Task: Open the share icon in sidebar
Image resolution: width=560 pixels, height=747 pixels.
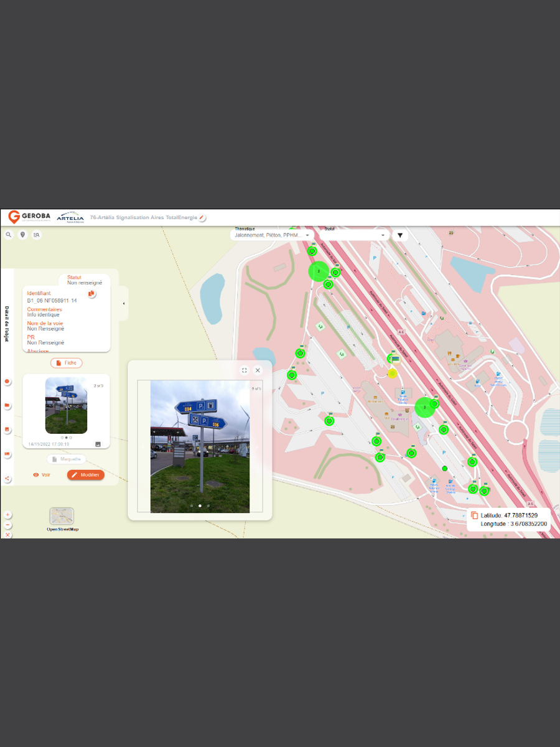Action: 7,479
